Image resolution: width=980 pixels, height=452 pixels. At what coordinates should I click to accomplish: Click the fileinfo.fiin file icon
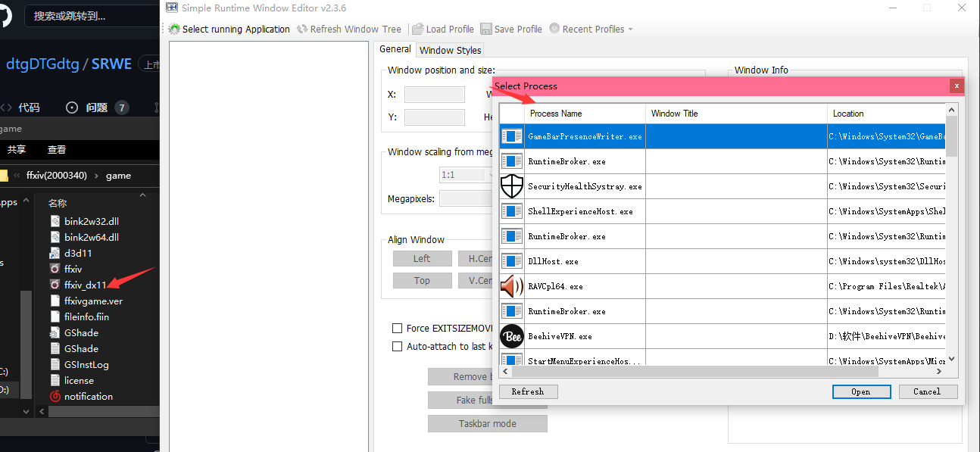pyautogui.click(x=55, y=316)
